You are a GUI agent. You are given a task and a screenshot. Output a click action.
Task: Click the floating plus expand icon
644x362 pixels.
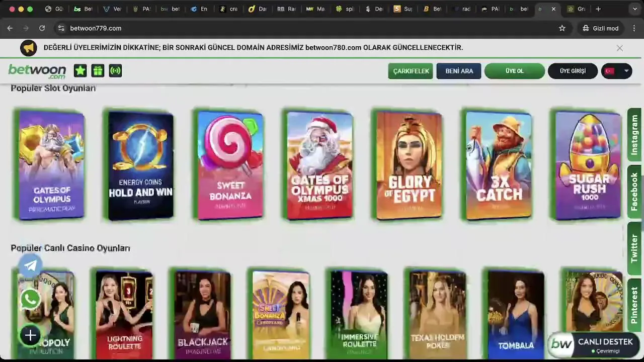coord(30,335)
